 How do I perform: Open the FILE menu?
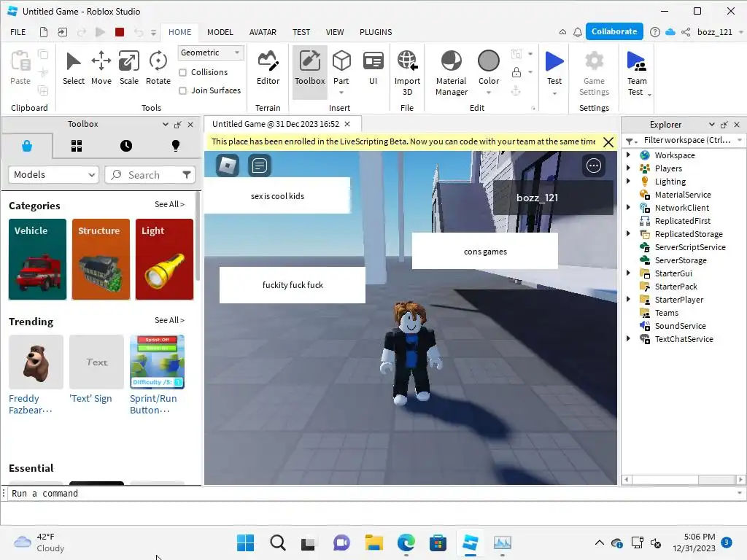(18, 32)
